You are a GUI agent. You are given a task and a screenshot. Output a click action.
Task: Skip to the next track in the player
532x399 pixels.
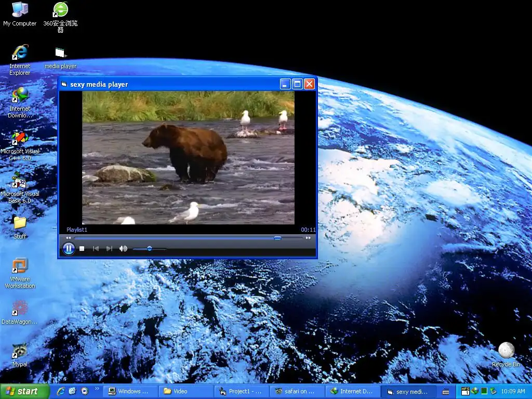click(x=109, y=249)
